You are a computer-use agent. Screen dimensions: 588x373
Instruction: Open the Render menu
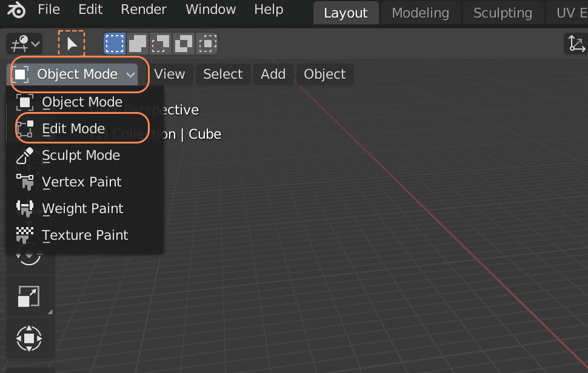tap(144, 9)
